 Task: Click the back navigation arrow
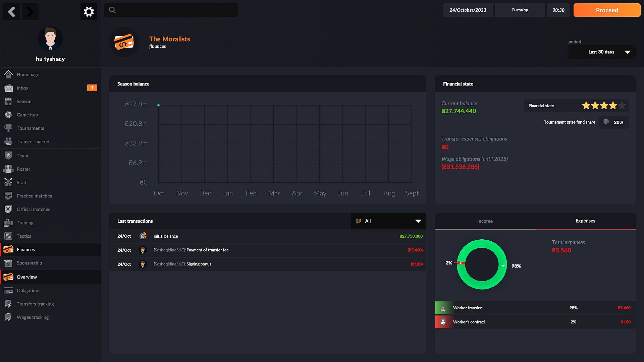pos(12,12)
